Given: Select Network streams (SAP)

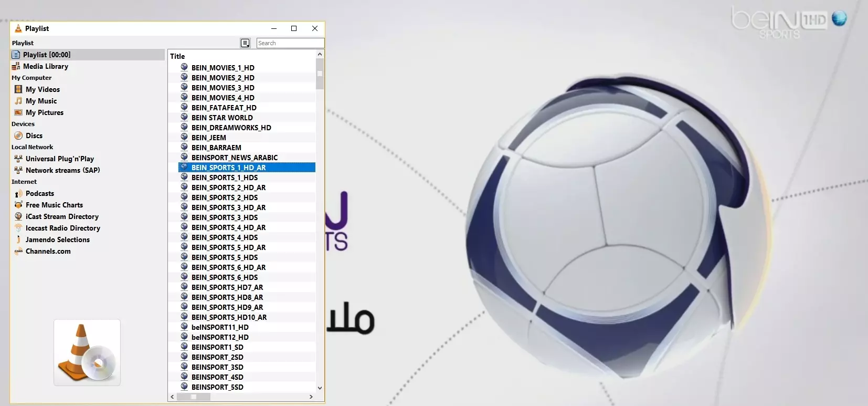Looking at the screenshot, I should [62, 170].
